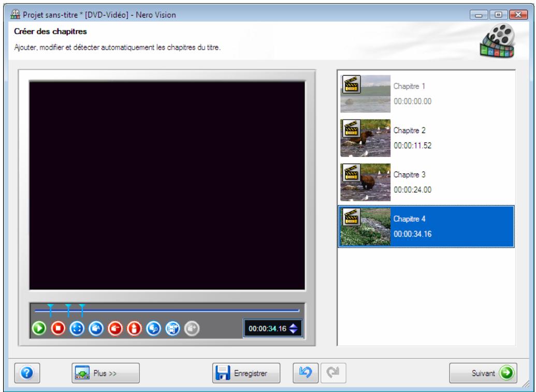This screenshot has width=536, height=392.
Task: Click the 00:00:24.00 chapter time
Action: (413, 190)
